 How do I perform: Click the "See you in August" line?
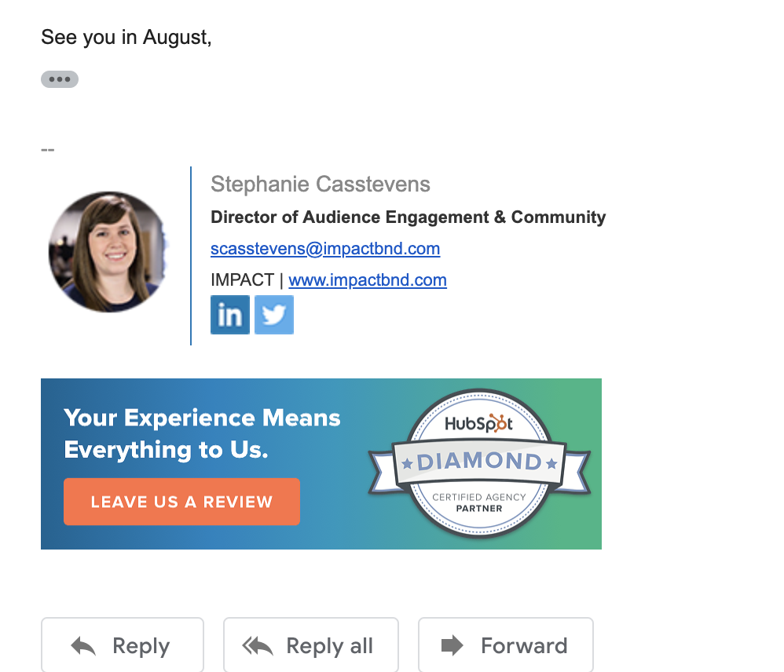pyautogui.click(x=126, y=38)
